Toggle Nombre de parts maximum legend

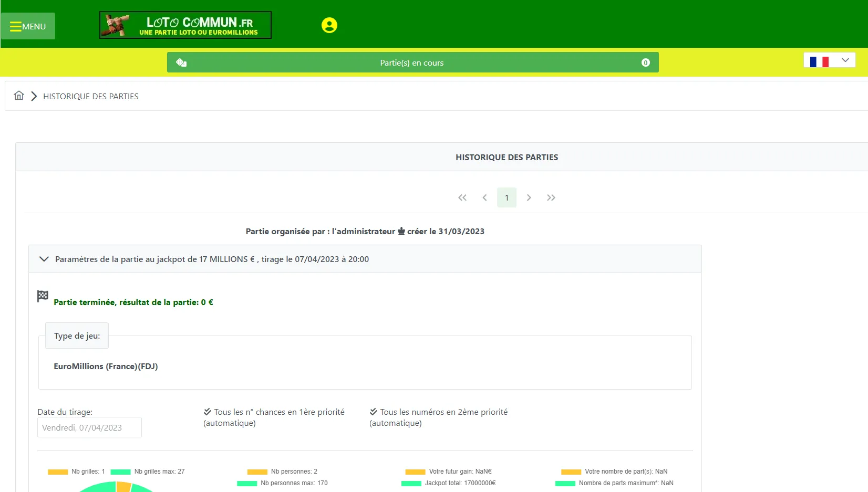click(614, 483)
